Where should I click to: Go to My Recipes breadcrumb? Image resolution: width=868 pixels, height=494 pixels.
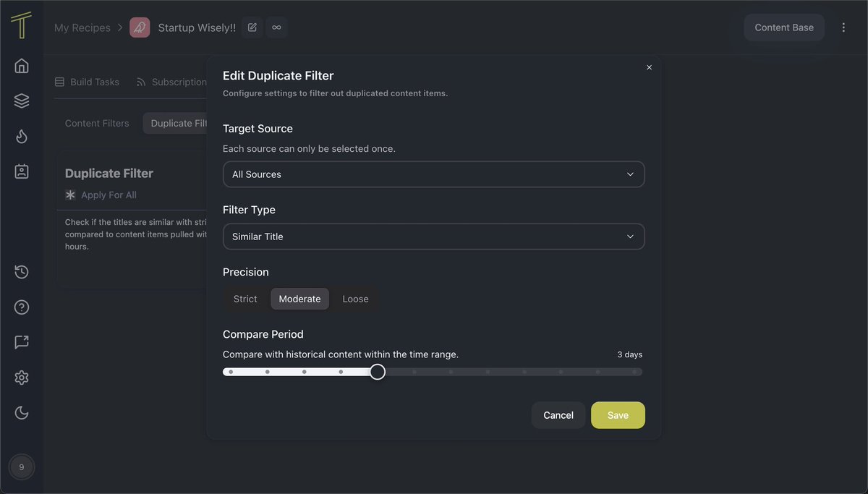coord(82,27)
